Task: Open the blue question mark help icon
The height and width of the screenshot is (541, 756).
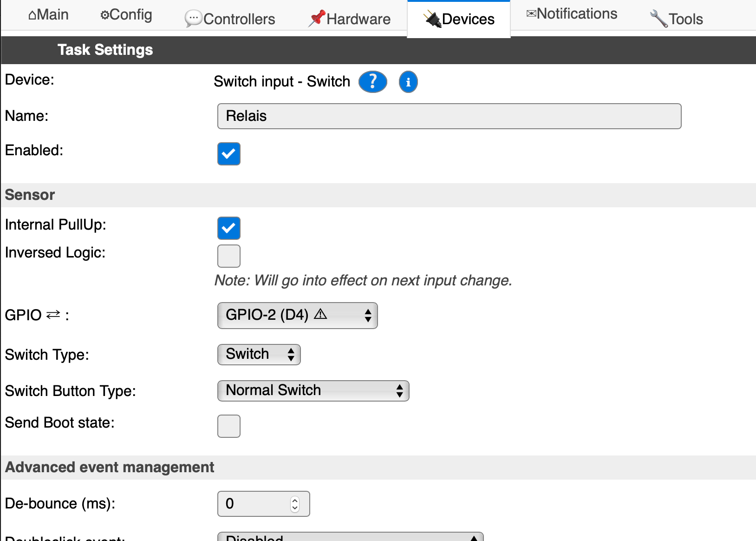Action: tap(373, 82)
